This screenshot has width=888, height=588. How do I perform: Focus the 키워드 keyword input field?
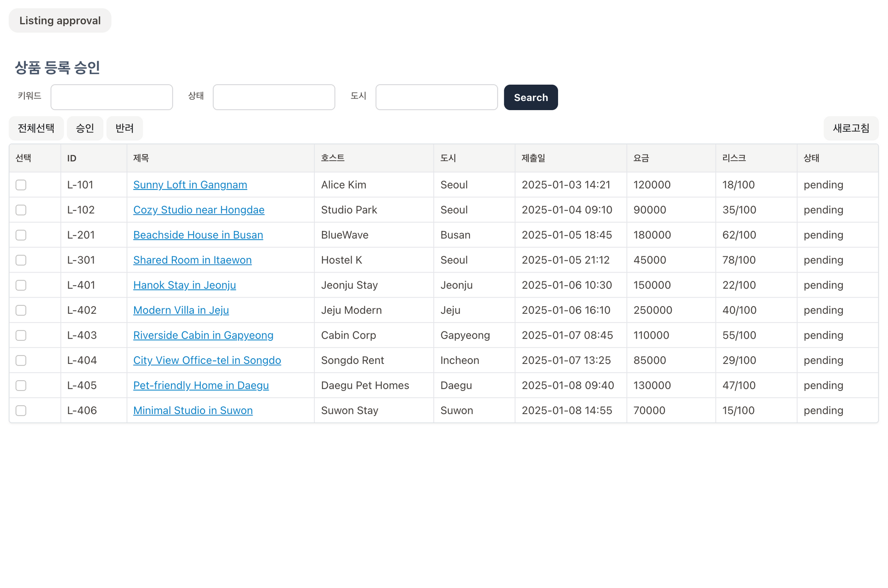(111, 97)
